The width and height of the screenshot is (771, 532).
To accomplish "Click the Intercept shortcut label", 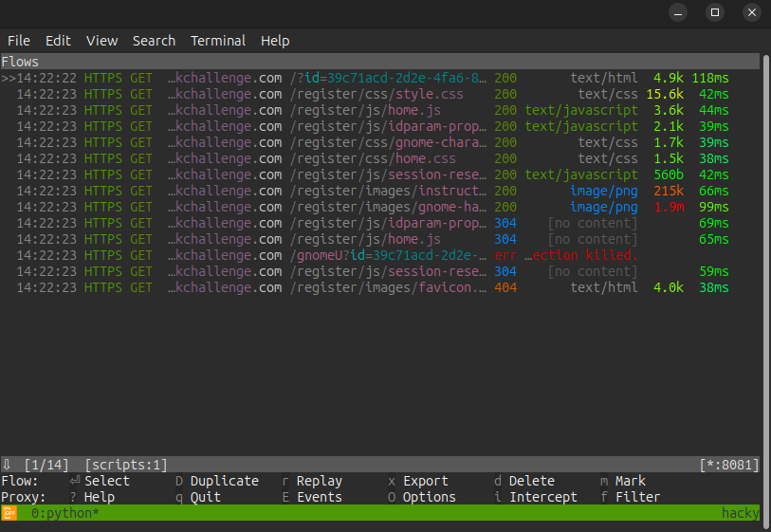I will [542, 497].
